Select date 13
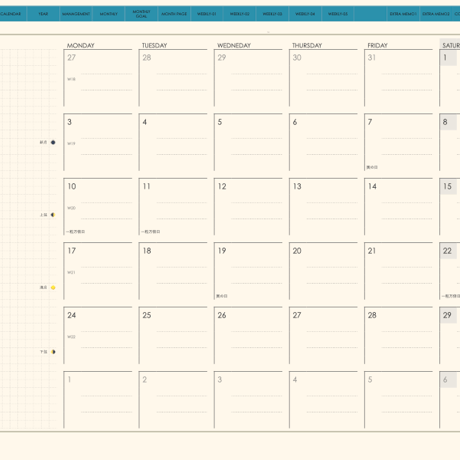 click(297, 186)
